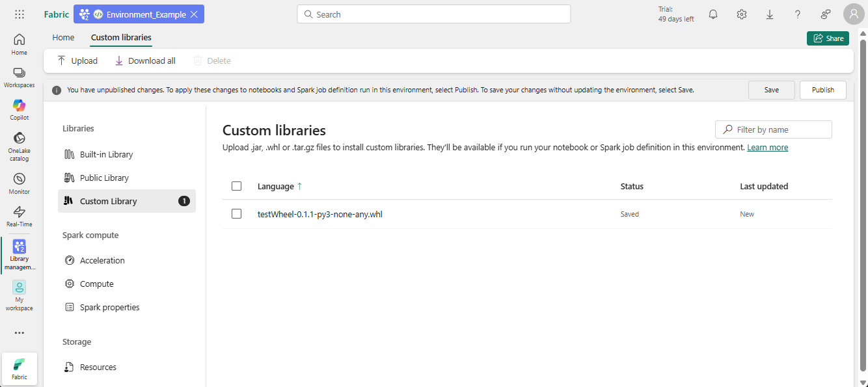Click the vertical page scrollbar
The height and width of the screenshot is (387, 868).
[x=863, y=205]
